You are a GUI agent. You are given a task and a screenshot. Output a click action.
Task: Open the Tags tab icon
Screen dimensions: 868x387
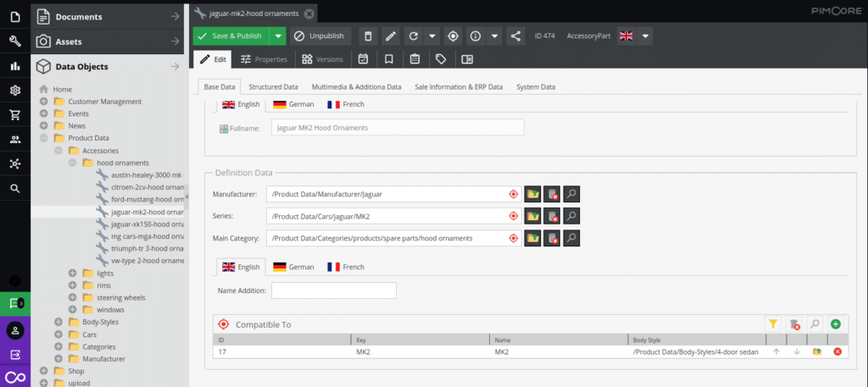(x=441, y=59)
